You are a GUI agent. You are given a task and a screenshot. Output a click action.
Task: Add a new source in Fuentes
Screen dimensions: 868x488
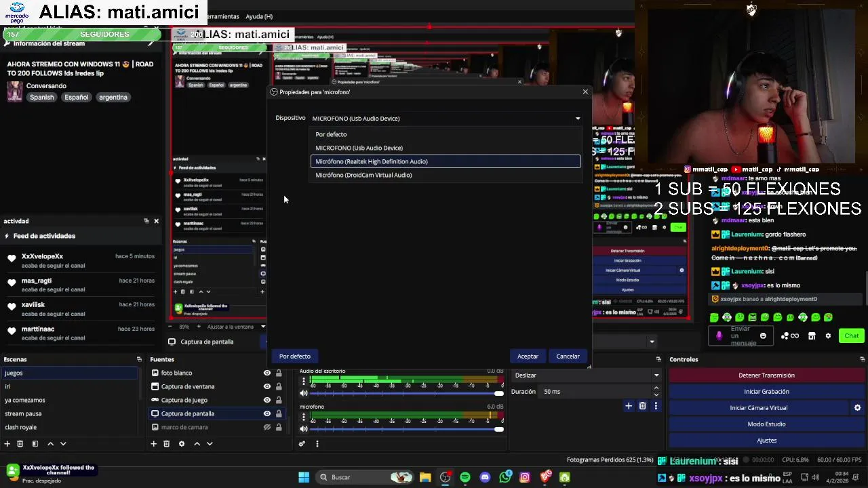click(154, 444)
